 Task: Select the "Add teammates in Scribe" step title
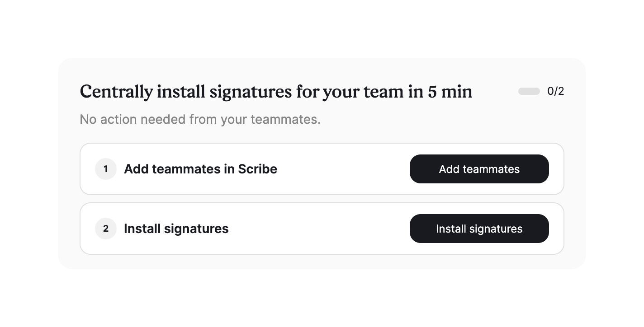tap(200, 169)
